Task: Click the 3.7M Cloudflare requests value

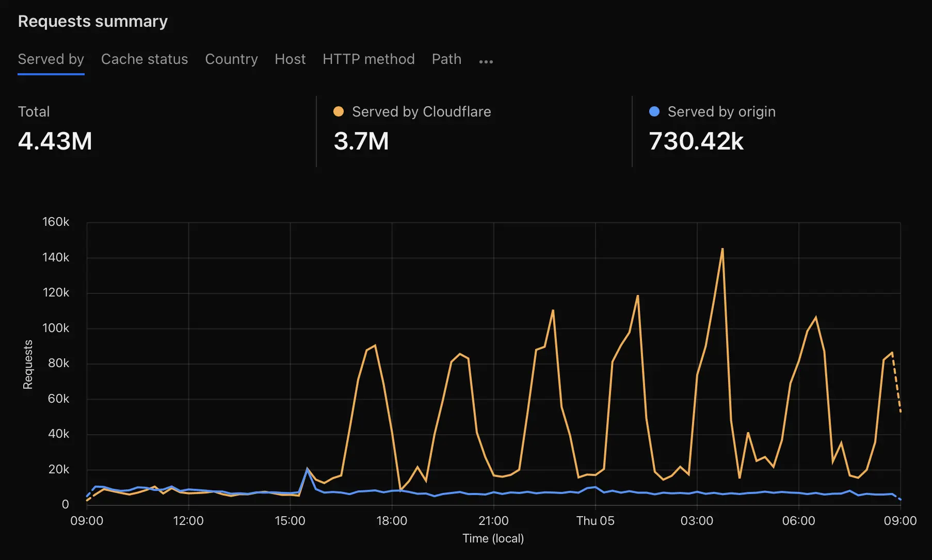Action: (361, 141)
